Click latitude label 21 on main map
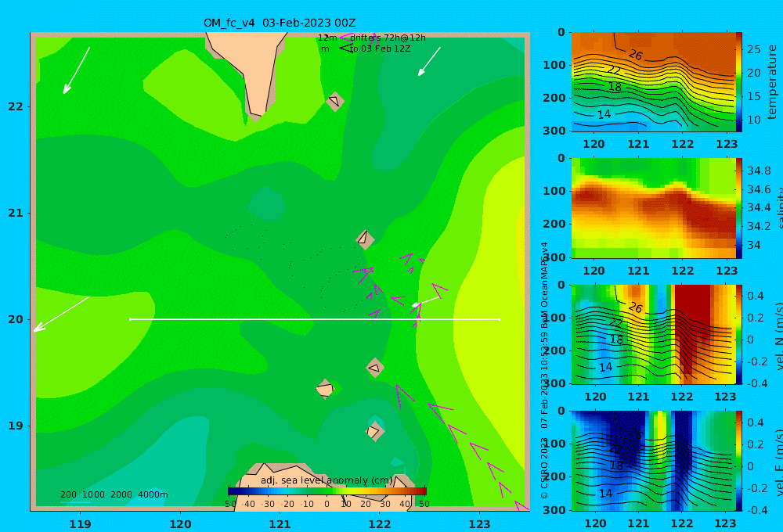 point(16,213)
